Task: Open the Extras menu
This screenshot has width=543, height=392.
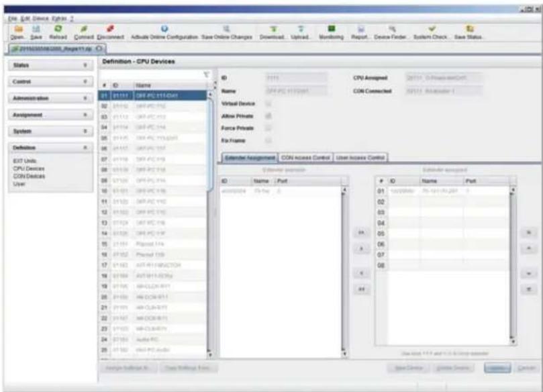Action: 59,18
